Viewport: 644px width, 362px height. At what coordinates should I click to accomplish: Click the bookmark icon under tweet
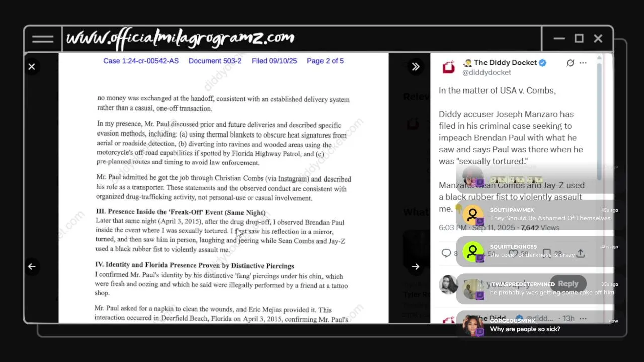pyautogui.click(x=547, y=253)
